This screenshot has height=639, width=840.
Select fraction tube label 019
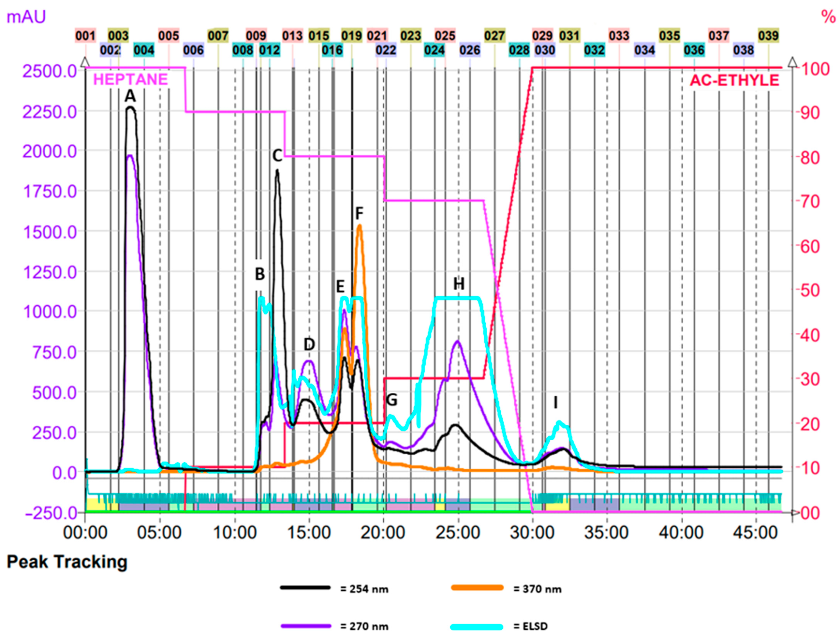pyautogui.click(x=351, y=36)
